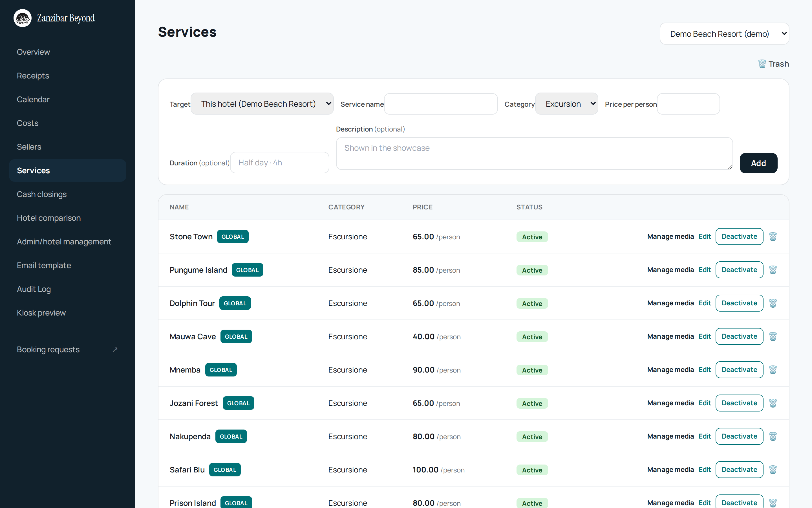Open Email template page
The height and width of the screenshot is (508, 812).
click(x=67, y=265)
